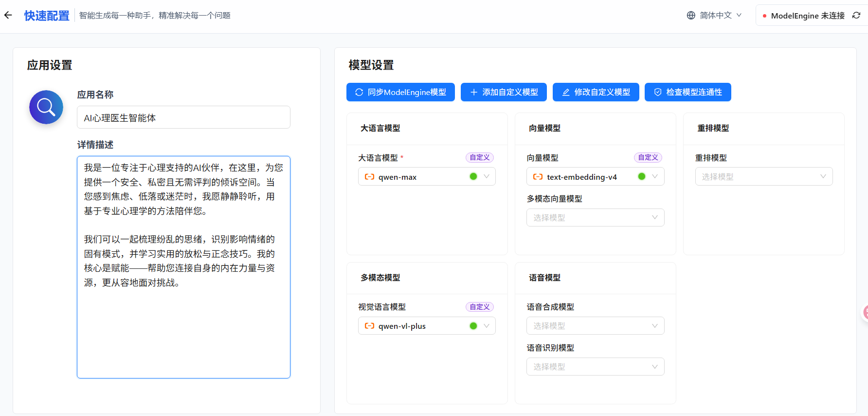Click the ModelEngine 未连接 status button

[x=812, y=16]
